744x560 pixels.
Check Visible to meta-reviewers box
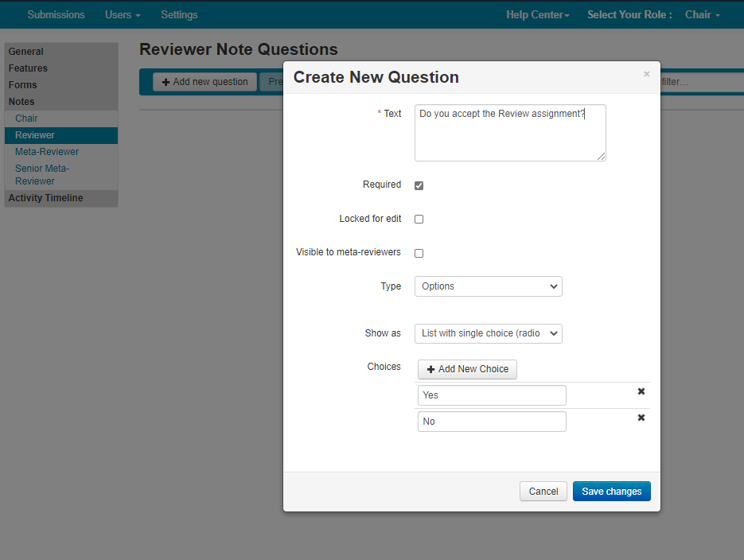coord(419,253)
